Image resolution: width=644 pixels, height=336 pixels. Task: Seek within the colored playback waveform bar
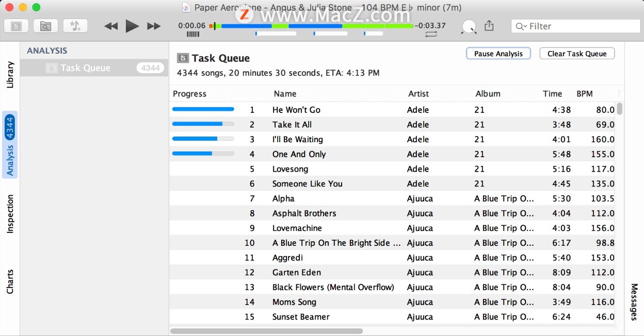pyautogui.click(x=311, y=26)
